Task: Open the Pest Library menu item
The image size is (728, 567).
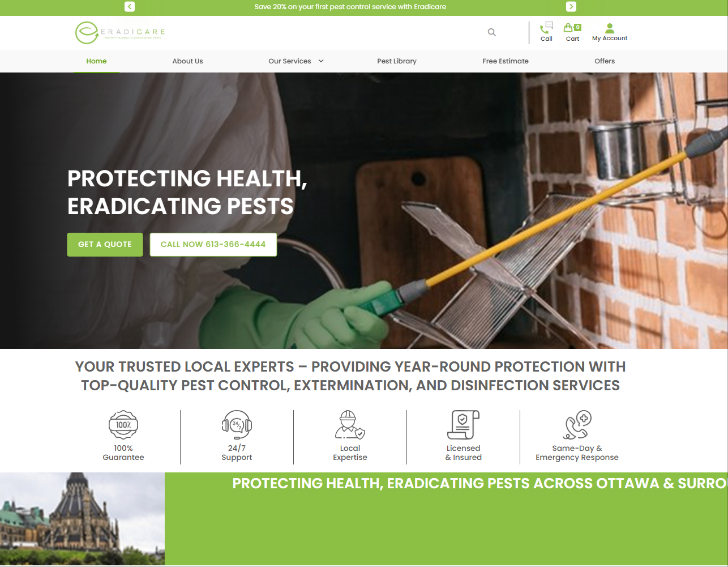Action: click(x=397, y=61)
